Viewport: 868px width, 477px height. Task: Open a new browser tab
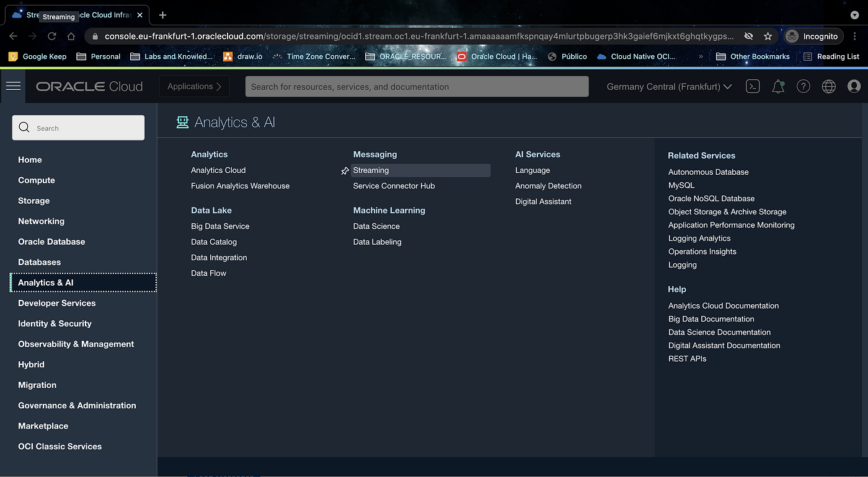tap(162, 15)
